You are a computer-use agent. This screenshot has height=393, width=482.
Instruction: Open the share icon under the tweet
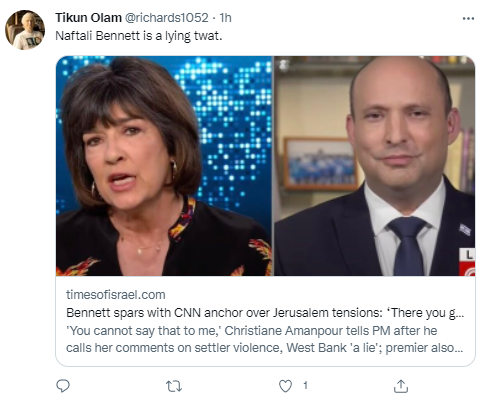[401, 386]
